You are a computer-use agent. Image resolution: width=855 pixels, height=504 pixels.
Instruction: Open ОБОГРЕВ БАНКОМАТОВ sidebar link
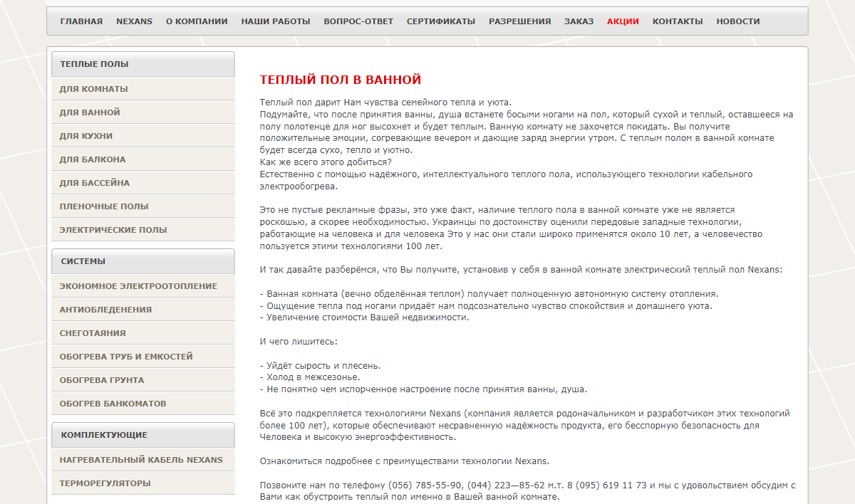113,404
